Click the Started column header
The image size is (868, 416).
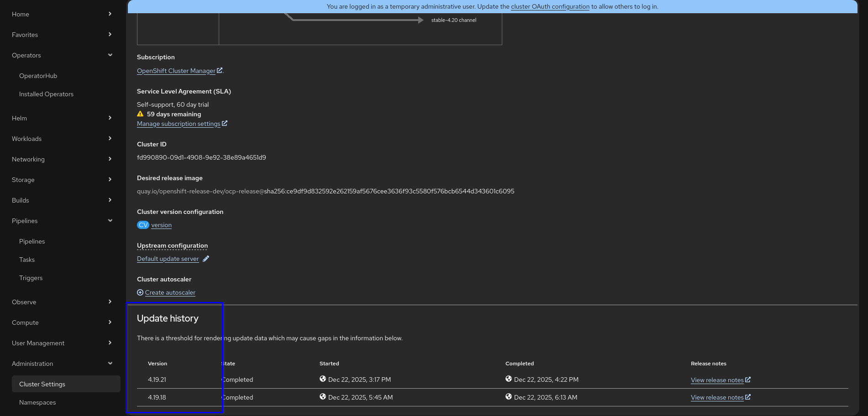[x=329, y=364]
